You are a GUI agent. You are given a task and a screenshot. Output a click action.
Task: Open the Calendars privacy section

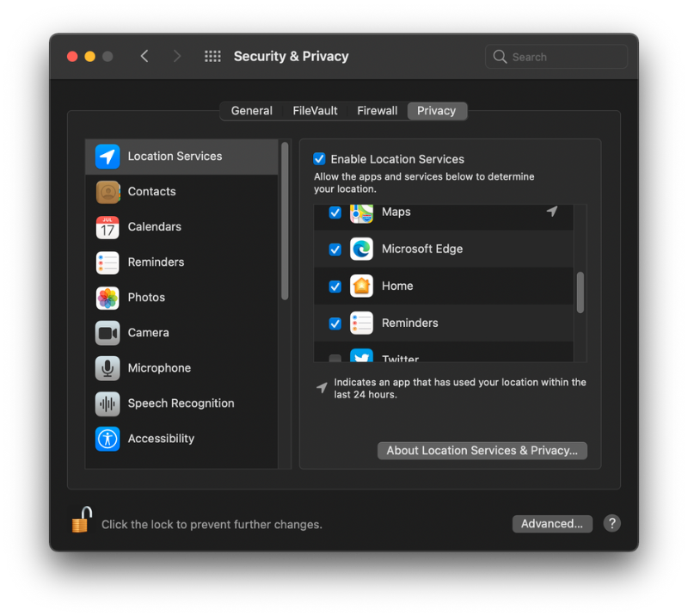pos(107,226)
